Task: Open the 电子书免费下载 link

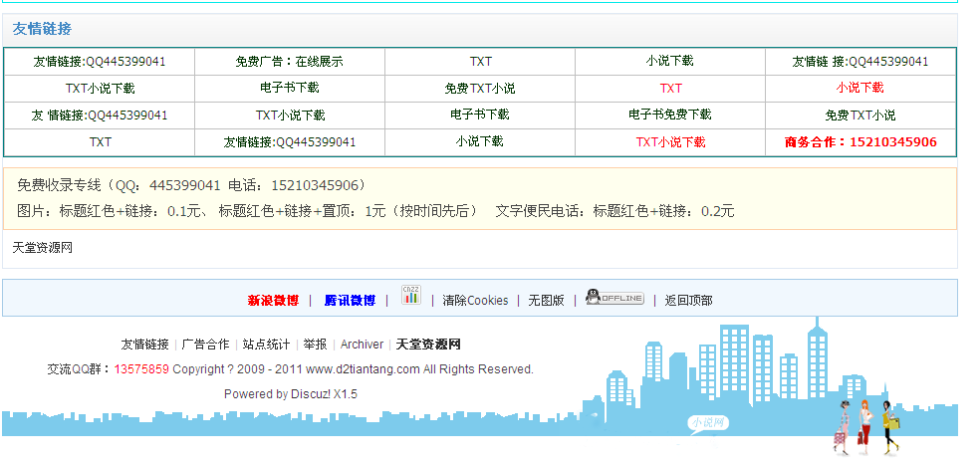Action: (x=670, y=116)
